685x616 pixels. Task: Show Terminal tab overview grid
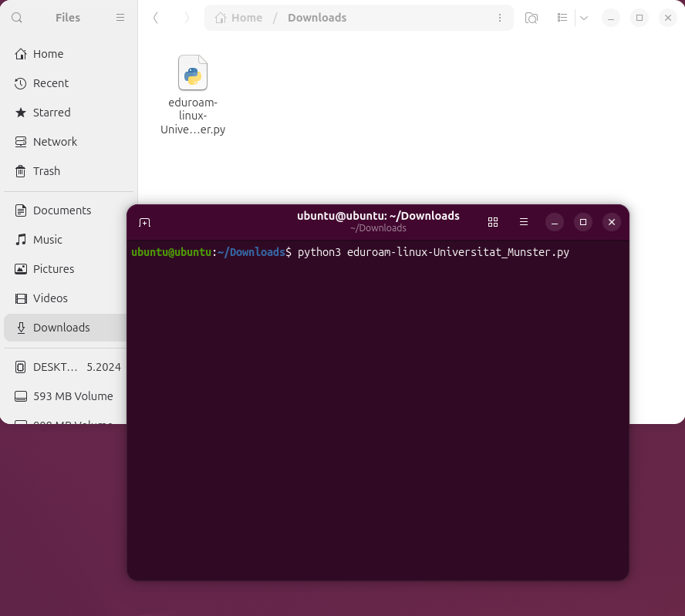click(493, 222)
